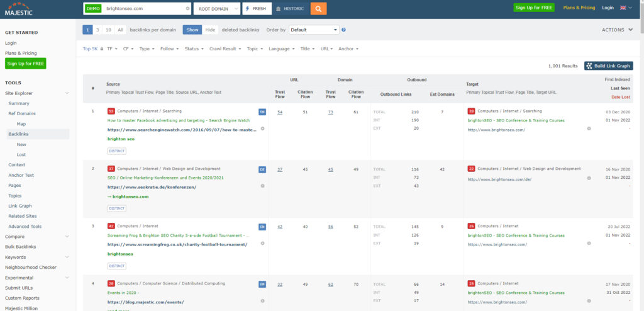
Task: Click the Build Link Graph button
Action: point(609,66)
